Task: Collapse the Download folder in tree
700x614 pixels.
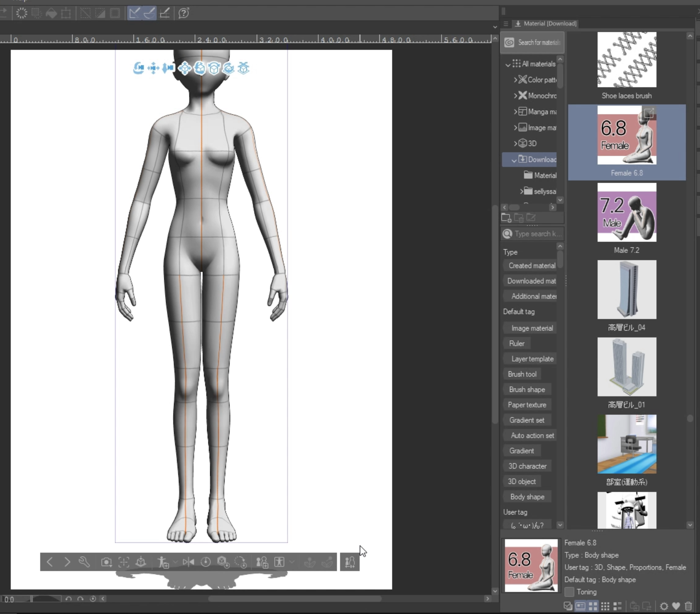Action: point(514,160)
